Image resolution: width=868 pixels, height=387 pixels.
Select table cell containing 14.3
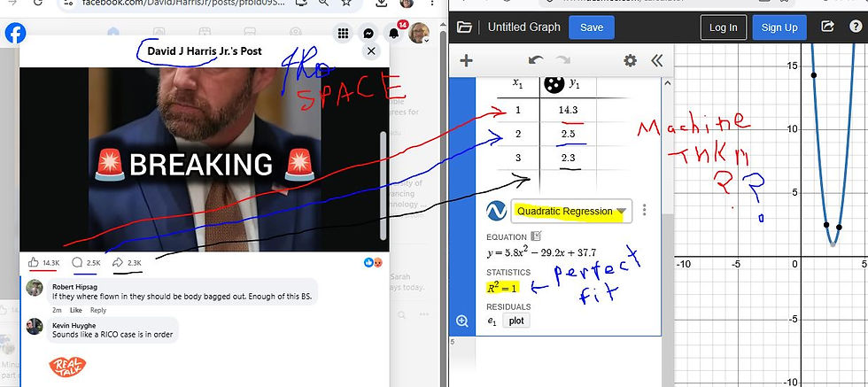(x=568, y=110)
